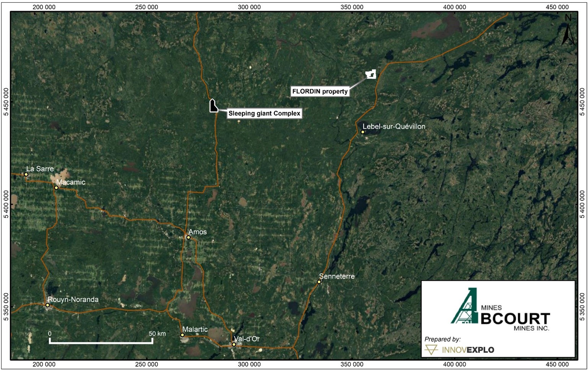
Task: Click the FLORDIN property label box
Action: [320, 92]
